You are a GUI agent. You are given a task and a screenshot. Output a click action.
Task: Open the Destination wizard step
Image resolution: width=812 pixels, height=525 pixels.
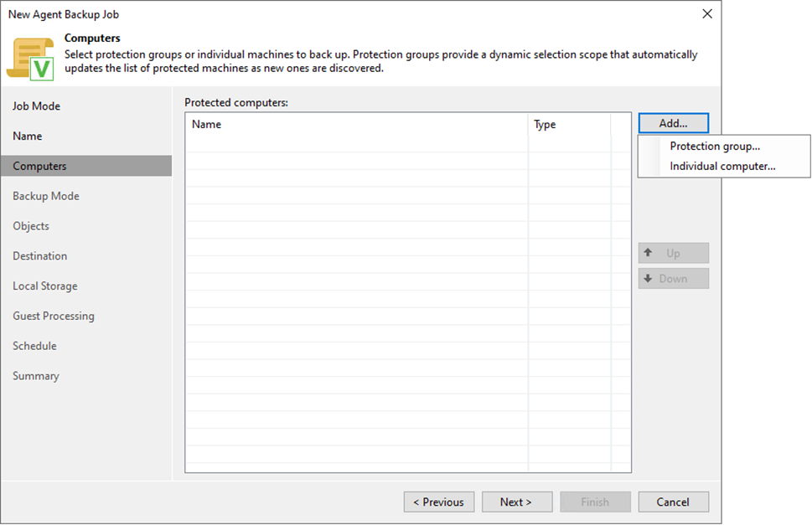pos(40,256)
